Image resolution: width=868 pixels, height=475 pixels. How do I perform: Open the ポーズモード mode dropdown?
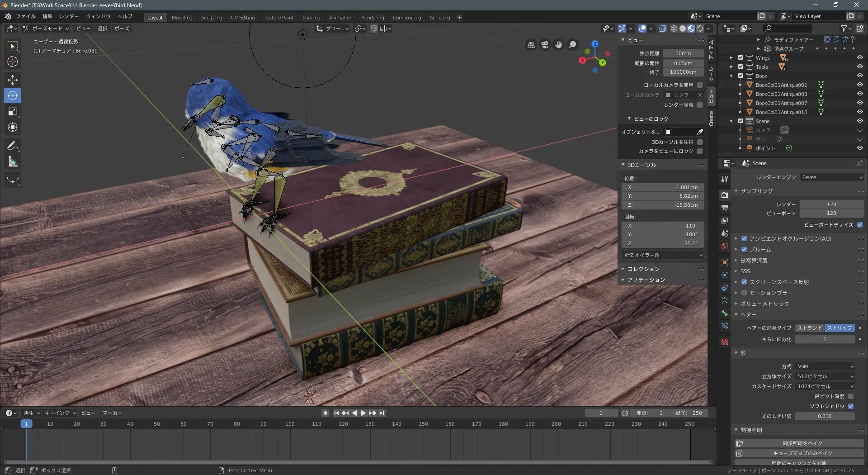click(x=46, y=28)
